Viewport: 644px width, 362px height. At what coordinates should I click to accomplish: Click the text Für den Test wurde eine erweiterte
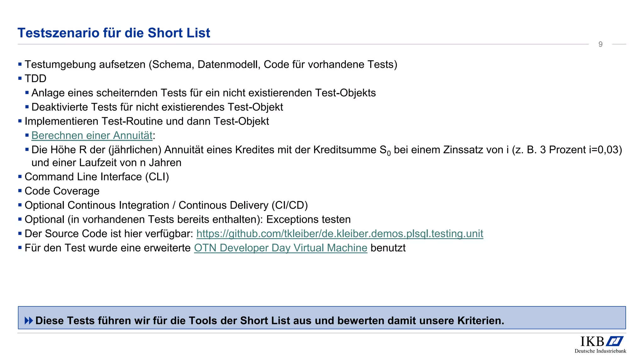coord(108,248)
